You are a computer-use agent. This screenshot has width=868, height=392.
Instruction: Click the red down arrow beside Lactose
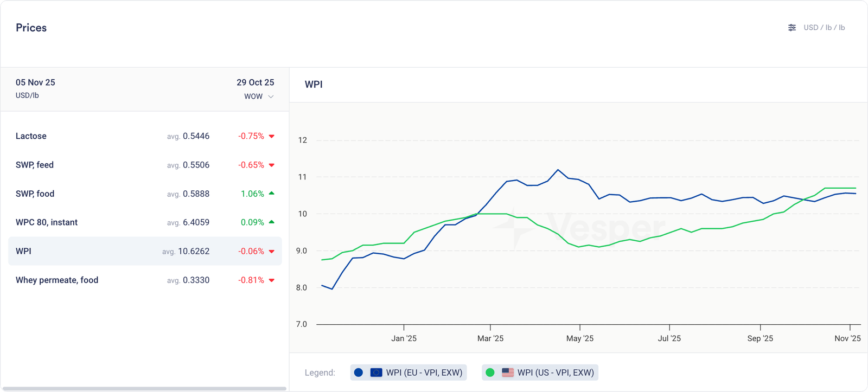pos(272,137)
